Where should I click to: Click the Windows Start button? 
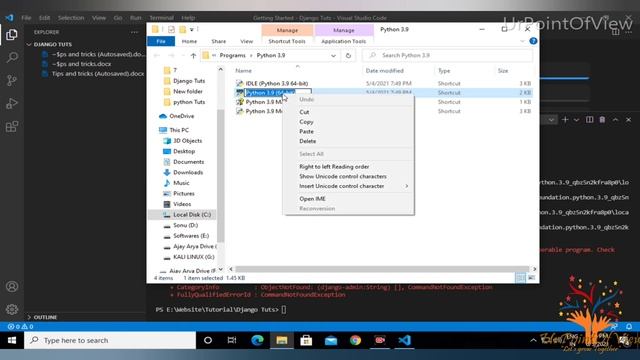(12, 340)
